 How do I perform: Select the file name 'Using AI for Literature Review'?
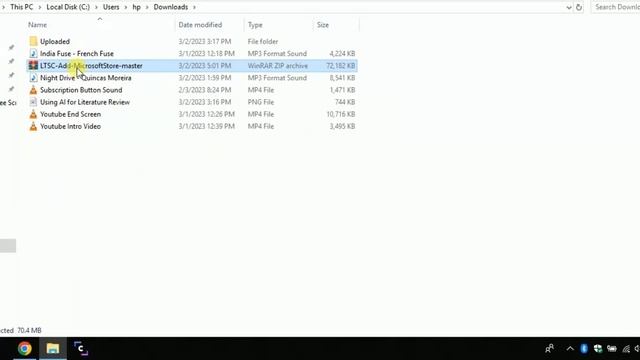pos(85,102)
